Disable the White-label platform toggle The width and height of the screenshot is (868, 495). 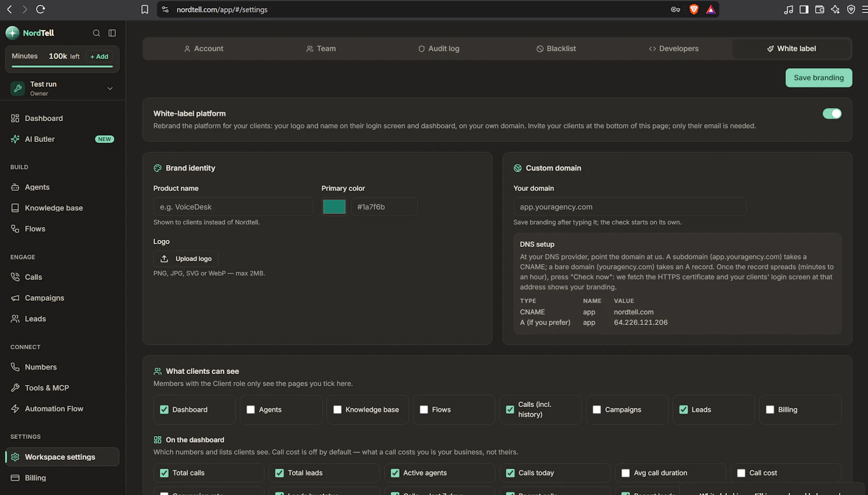(832, 114)
